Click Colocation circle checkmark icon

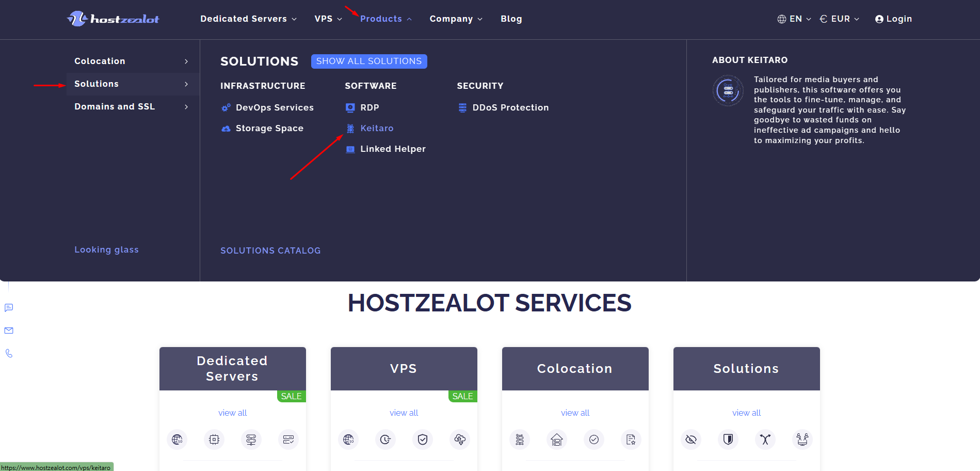point(594,439)
